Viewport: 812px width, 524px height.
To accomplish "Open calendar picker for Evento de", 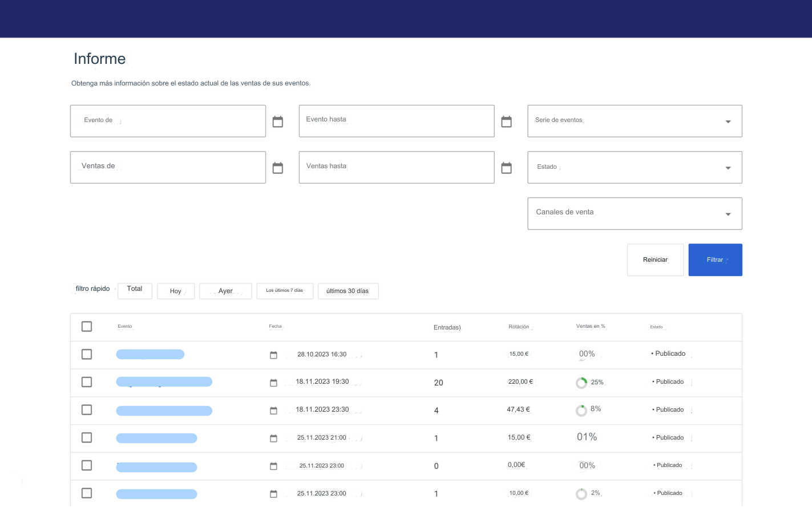I will 278,121.
